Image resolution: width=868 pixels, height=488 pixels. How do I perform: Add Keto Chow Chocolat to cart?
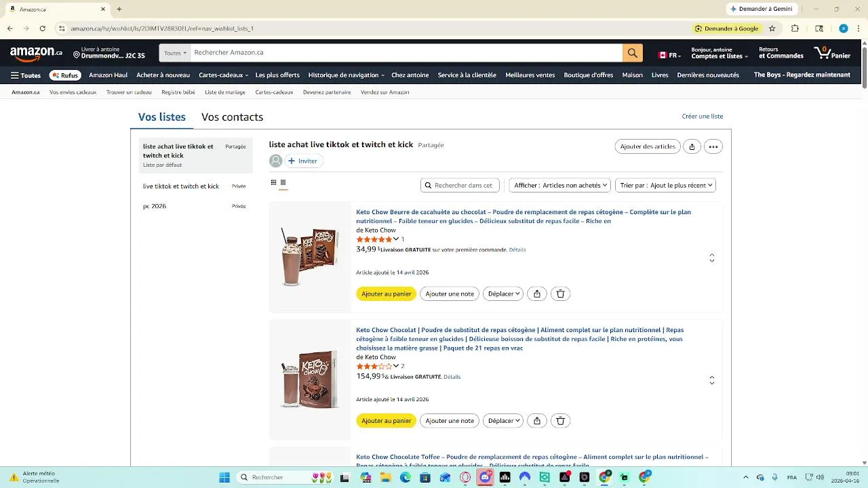(x=386, y=421)
